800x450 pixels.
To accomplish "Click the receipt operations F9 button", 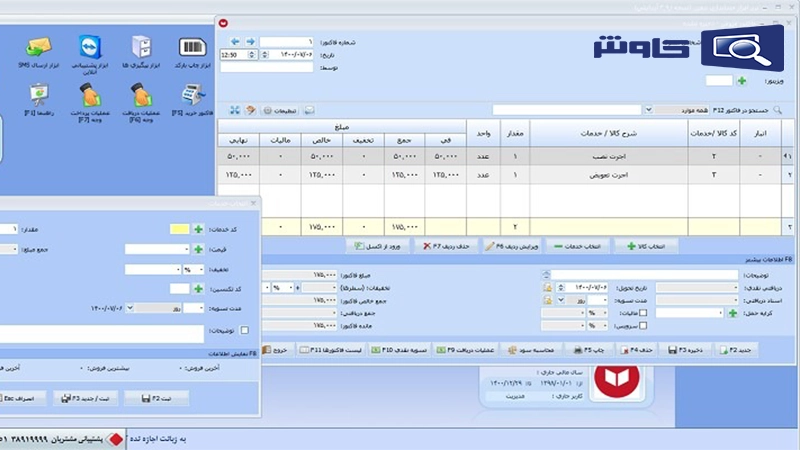I will pyautogui.click(x=465, y=350).
